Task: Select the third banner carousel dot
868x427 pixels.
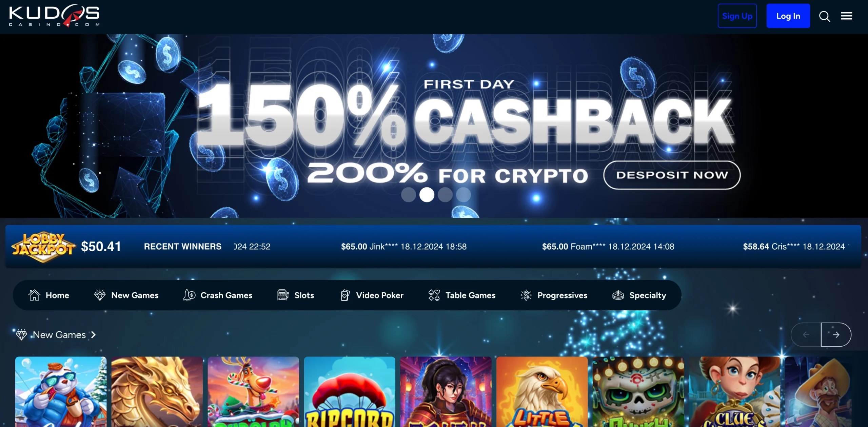Action: point(445,195)
